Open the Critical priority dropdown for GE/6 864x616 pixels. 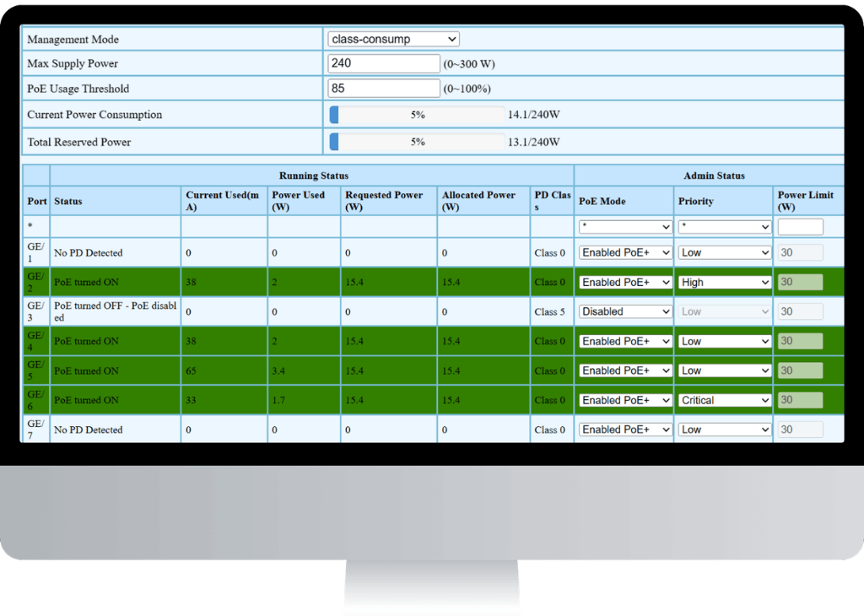(724, 400)
